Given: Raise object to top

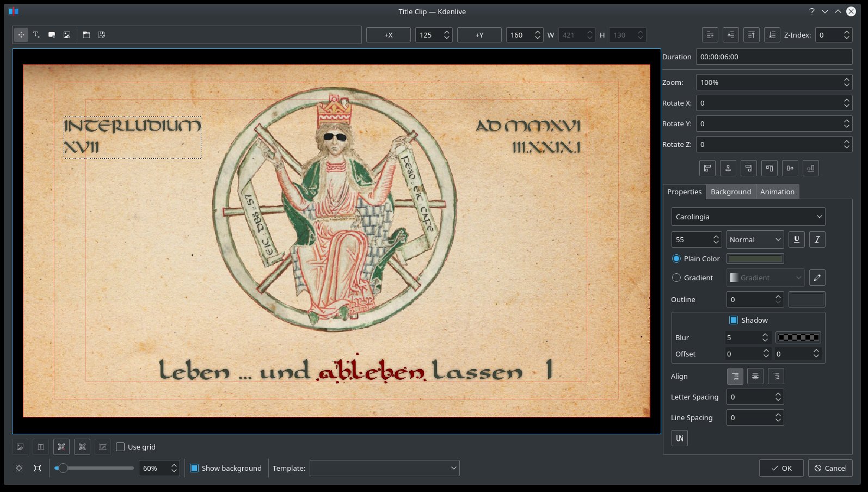Looking at the screenshot, I should 752,35.
